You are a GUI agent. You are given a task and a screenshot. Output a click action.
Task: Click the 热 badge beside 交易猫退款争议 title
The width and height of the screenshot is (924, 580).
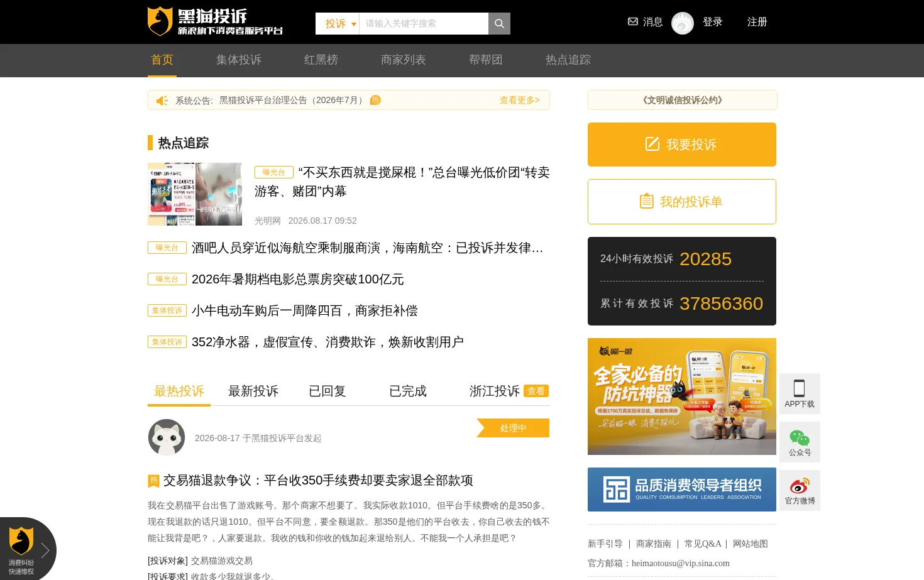(153, 481)
